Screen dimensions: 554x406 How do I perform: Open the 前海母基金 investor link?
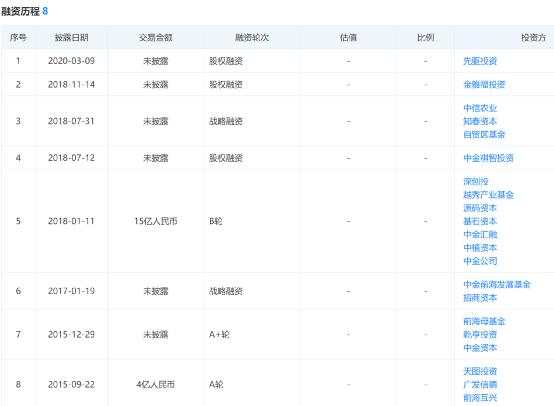[484, 321]
